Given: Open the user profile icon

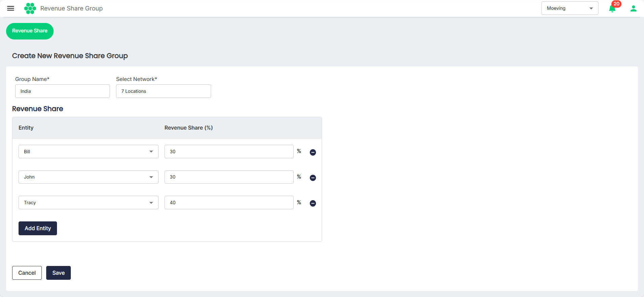Looking at the screenshot, I should coord(634,8).
